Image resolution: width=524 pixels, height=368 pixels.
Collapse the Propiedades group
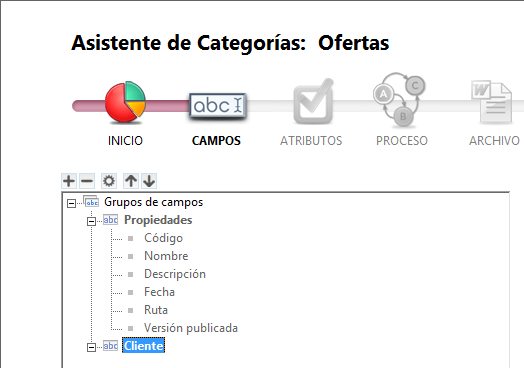pyautogui.click(x=91, y=221)
